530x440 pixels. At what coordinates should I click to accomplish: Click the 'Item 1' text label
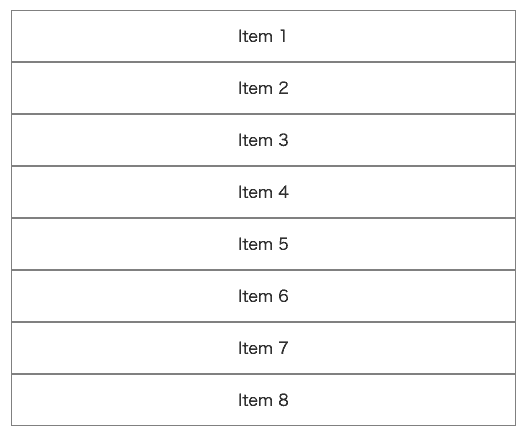pyautogui.click(x=263, y=36)
